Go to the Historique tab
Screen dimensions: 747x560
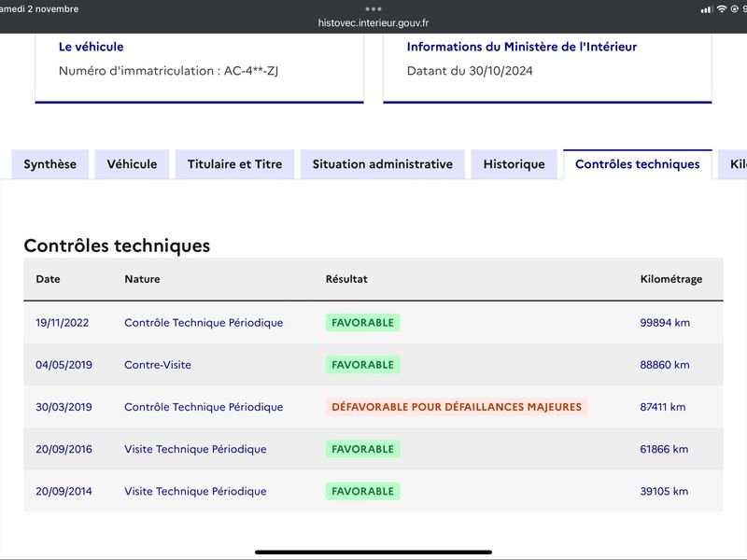(x=514, y=164)
